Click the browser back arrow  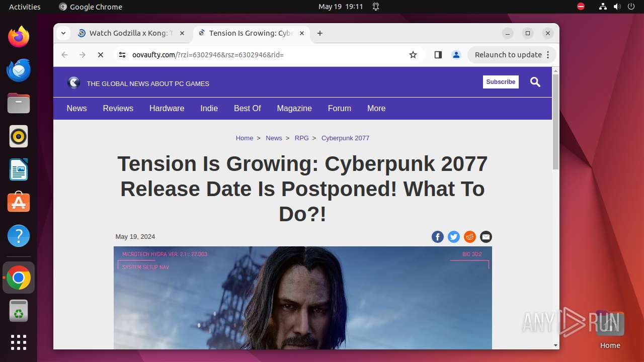coord(64,55)
